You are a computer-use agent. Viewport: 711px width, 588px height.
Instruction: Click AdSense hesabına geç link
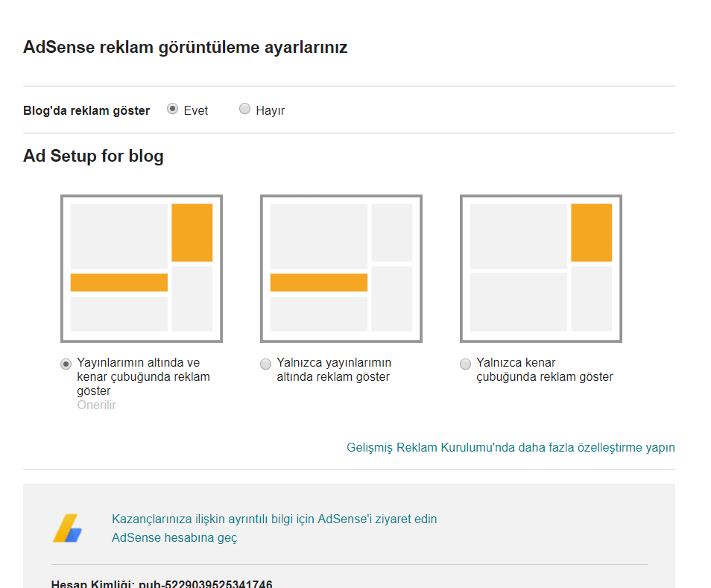click(174, 537)
